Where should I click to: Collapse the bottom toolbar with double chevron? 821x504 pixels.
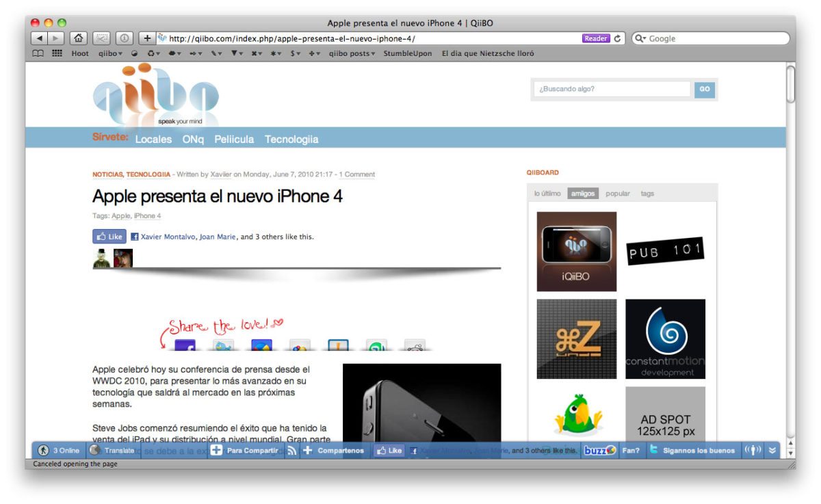coord(772,451)
